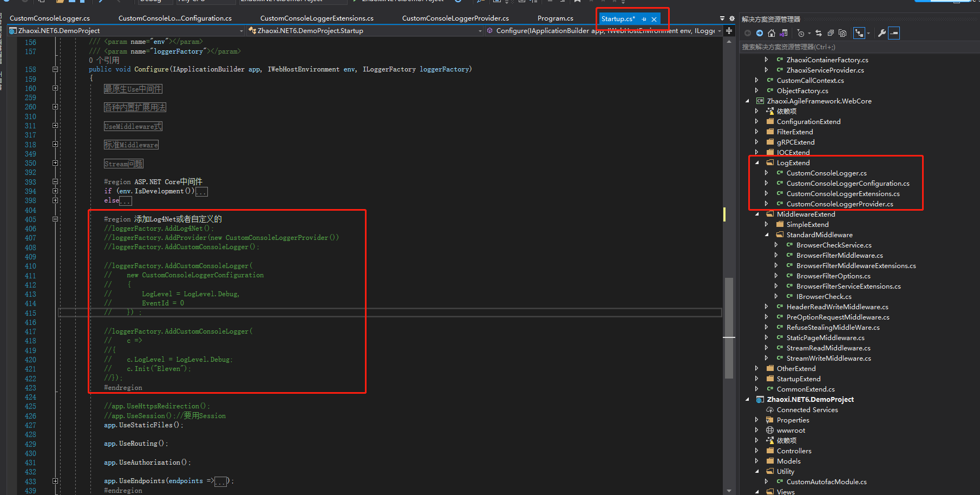
Task: Select RefuseStealingMiddleWare.cs in the tree
Action: pos(833,328)
